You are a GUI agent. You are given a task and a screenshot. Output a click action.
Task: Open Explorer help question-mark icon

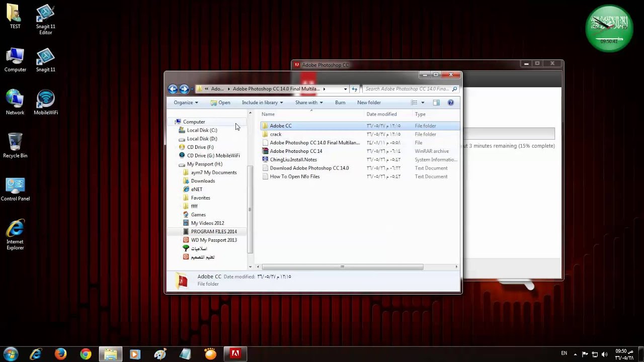coord(451,103)
